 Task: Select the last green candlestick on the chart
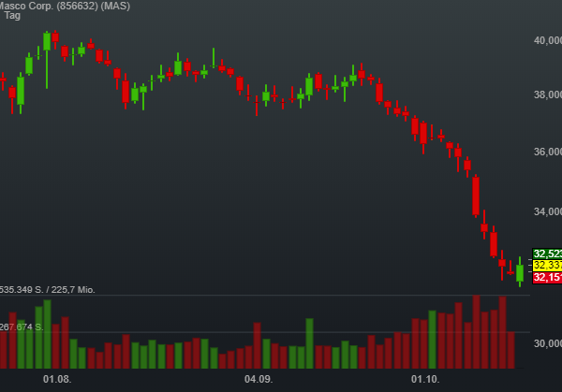520,272
